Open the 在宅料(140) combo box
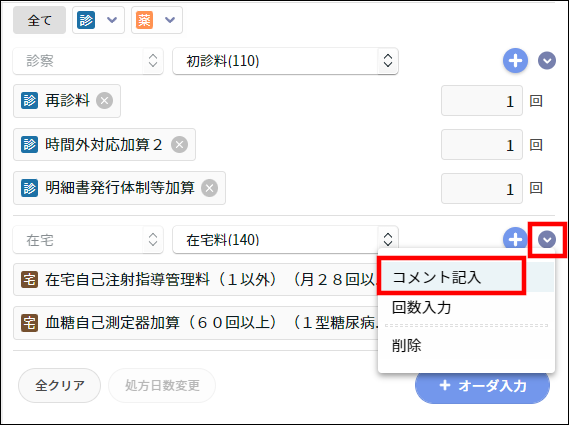 click(285, 240)
